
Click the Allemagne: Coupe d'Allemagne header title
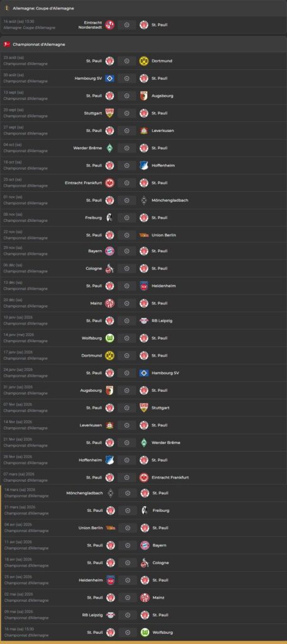pyautogui.click(x=43, y=8)
